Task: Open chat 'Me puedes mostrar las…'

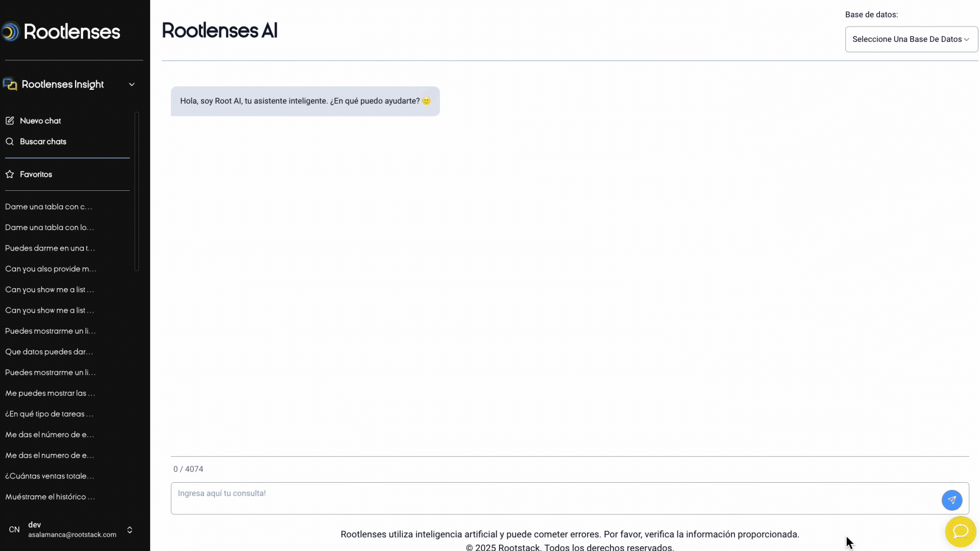Action: click(50, 393)
